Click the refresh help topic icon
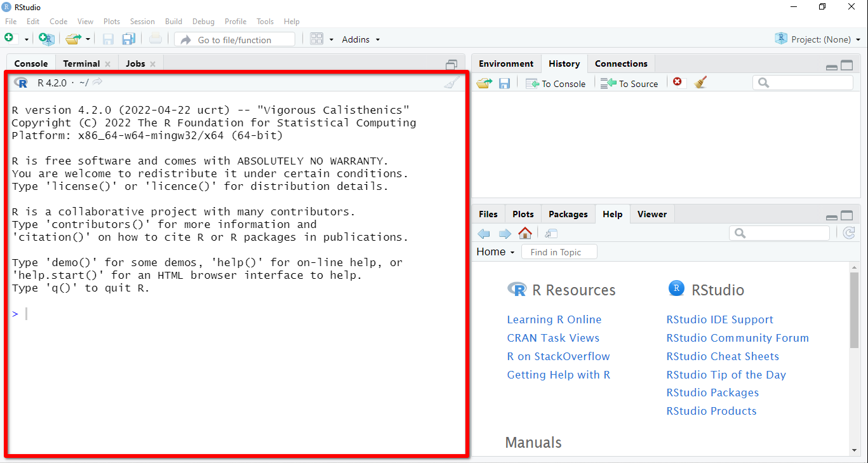This screenshot has width=868, height=463. (x=849, y=233)
